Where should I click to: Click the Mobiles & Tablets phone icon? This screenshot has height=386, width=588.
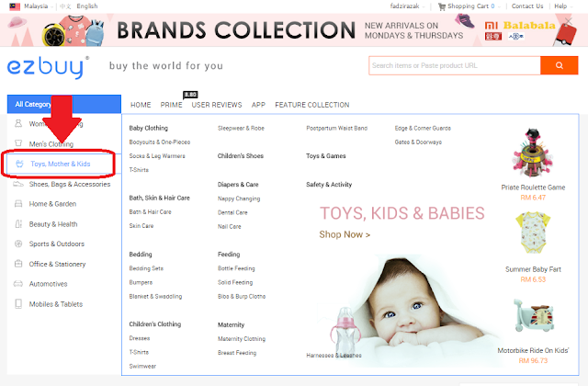(18, 304)
